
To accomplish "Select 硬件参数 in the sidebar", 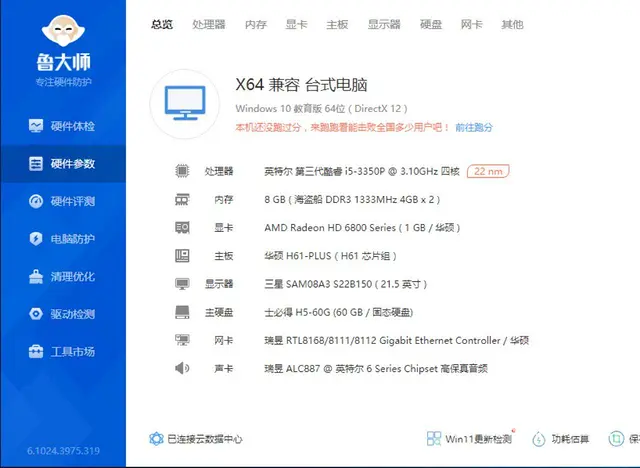I will 63,164.
